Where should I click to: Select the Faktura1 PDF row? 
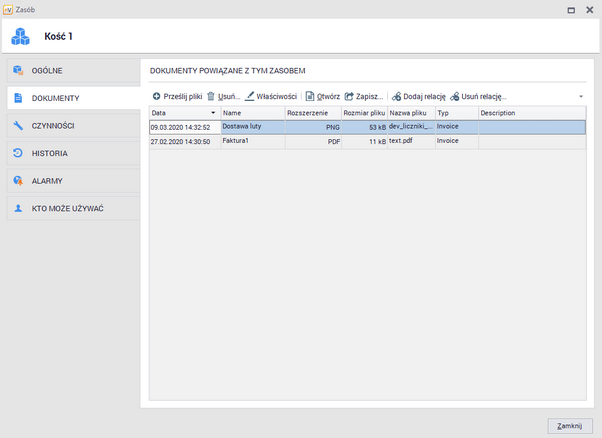pos(250,142)
